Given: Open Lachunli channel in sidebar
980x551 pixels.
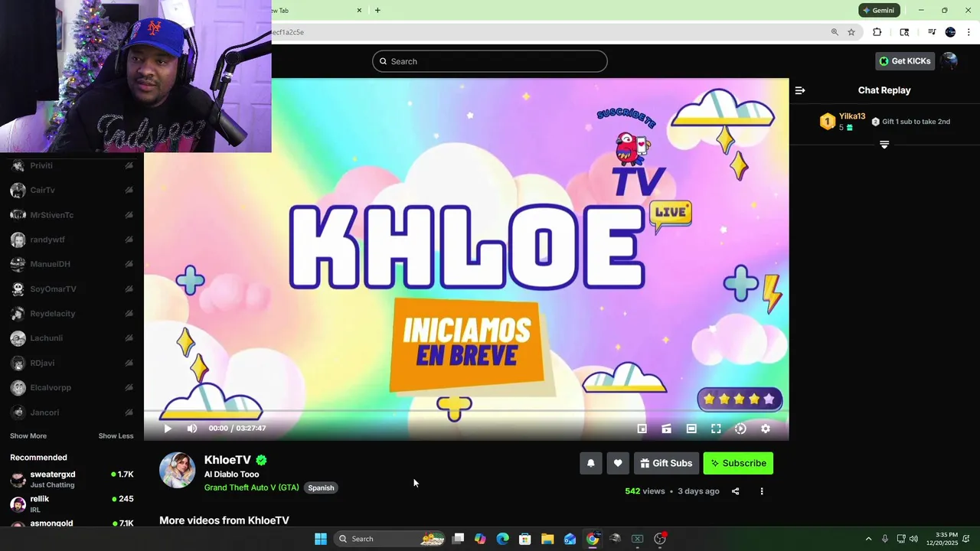Looking at the screenshot, I should click(x=72, y=338).
